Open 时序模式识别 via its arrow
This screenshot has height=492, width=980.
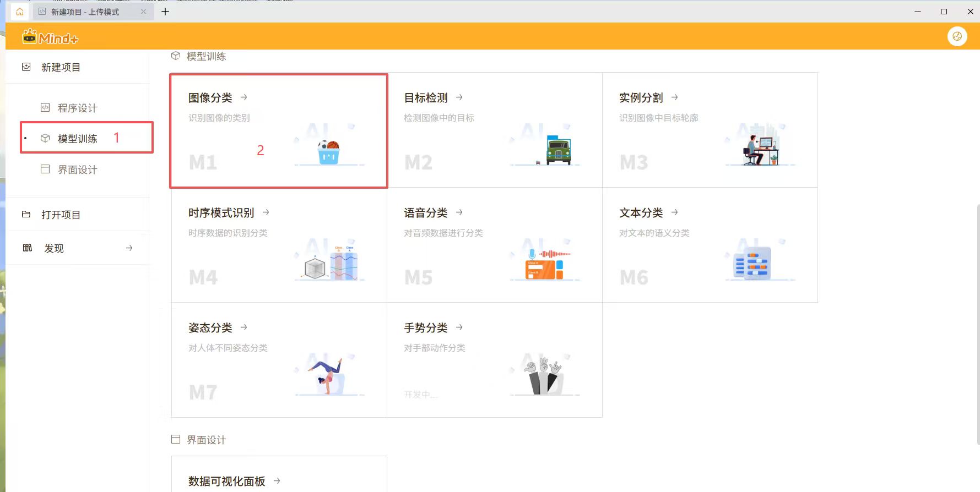(x=266, y=212)
